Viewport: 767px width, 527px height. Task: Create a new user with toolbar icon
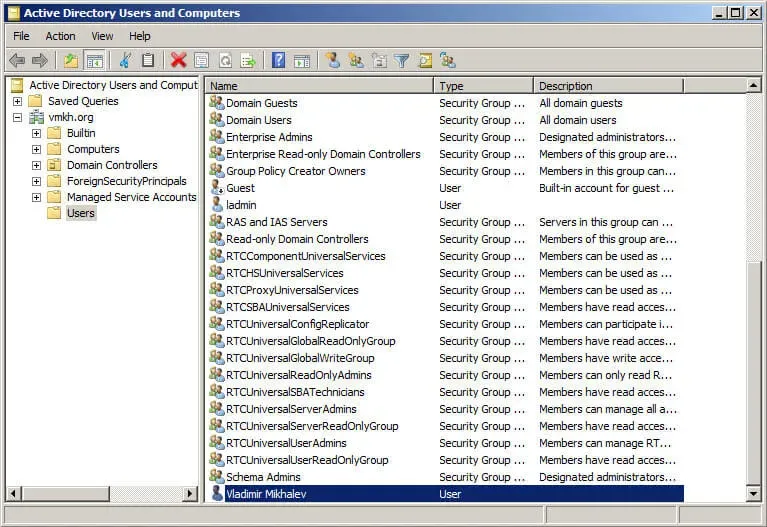[333, 61]
